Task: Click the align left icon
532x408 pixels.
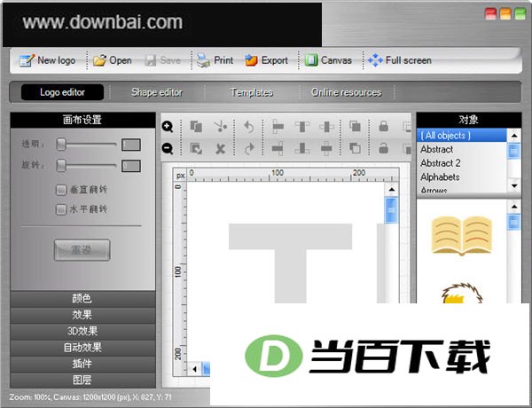Action: [278, 127]
